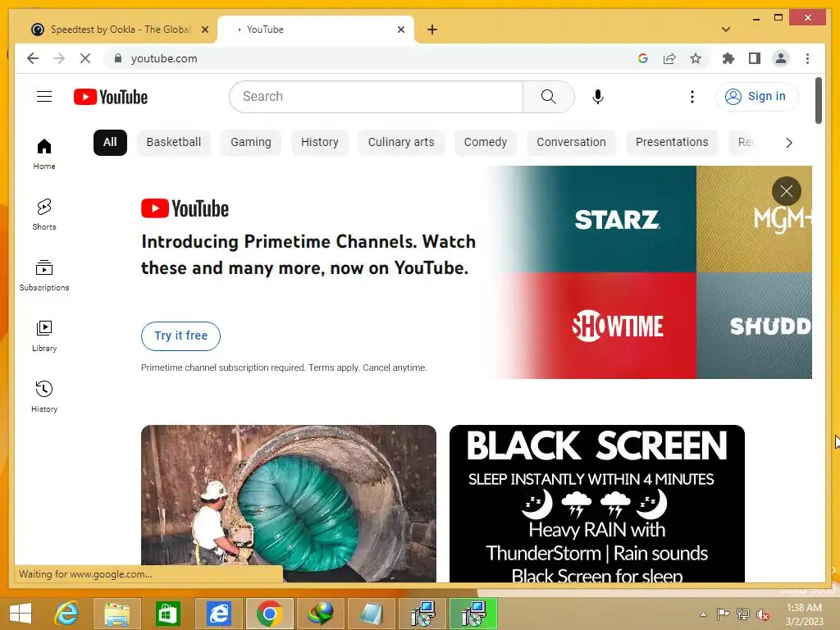Show more category chips with the right chevron

[x=788, y=143]
